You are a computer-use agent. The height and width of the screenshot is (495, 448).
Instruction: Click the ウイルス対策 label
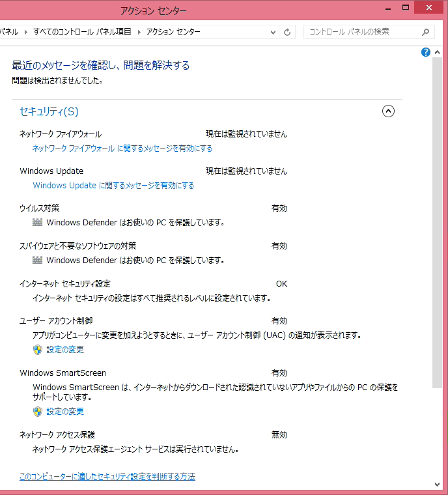coord(40,208)
